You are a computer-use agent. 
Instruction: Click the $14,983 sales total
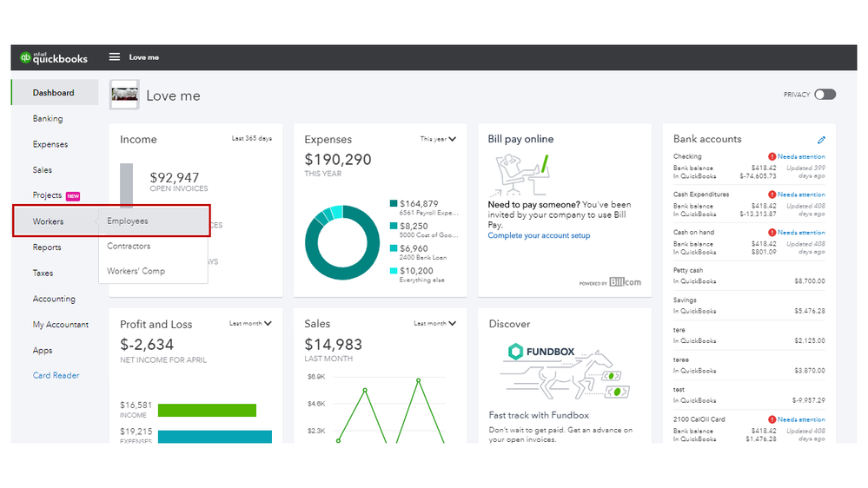click(x=334, y=344)
